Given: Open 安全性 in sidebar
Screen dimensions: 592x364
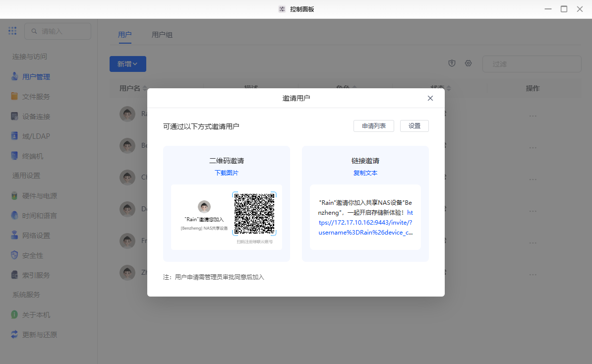Looking at the screenshot, I should pos(27,255).
